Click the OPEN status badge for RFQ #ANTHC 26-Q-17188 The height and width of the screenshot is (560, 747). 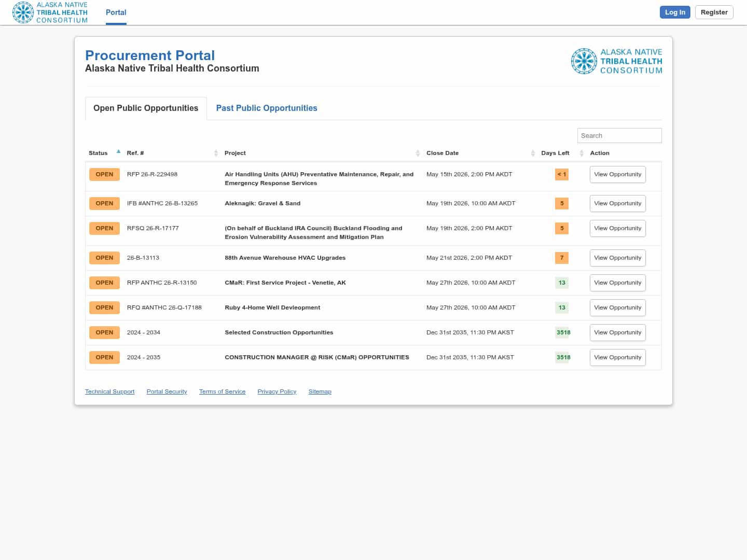[x=104, y=308]
